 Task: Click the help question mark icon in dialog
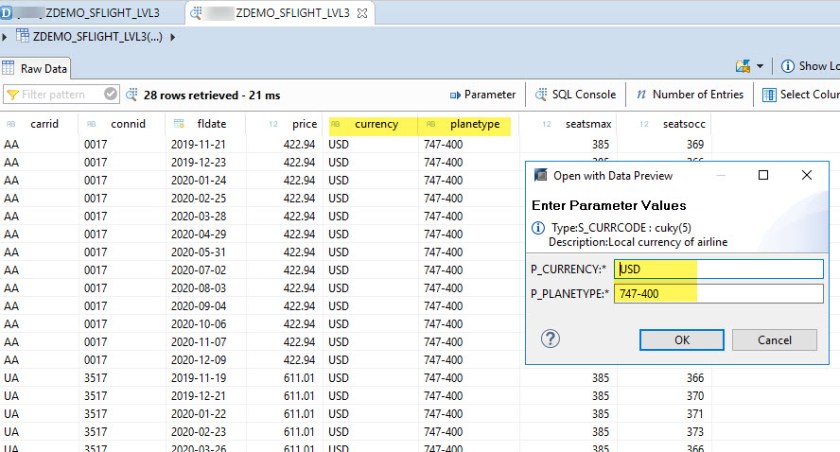coord(550,339)
